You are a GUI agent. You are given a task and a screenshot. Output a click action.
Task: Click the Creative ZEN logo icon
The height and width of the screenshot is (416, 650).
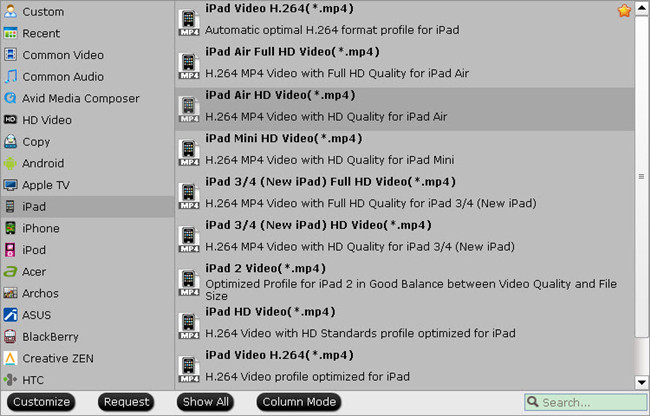click(10, 358)
